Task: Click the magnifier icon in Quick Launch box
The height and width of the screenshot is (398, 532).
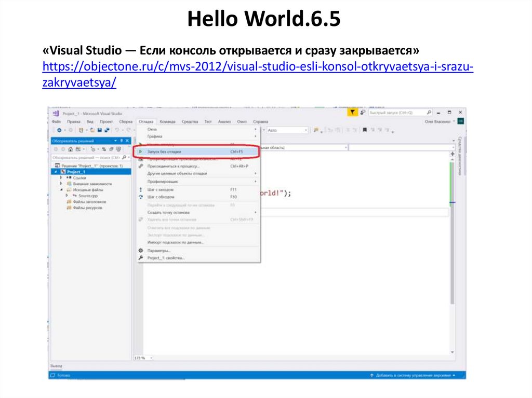Action: 429,113
